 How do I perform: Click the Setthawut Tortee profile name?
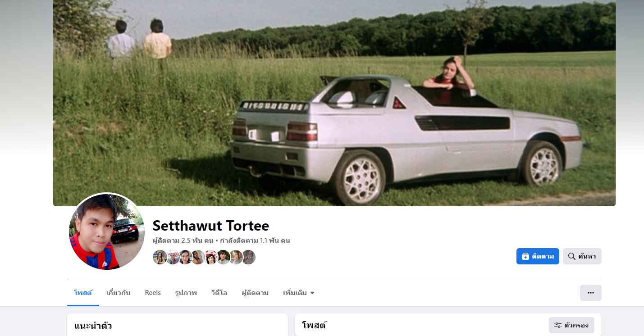pyautogui.click(x=211, y=225)
